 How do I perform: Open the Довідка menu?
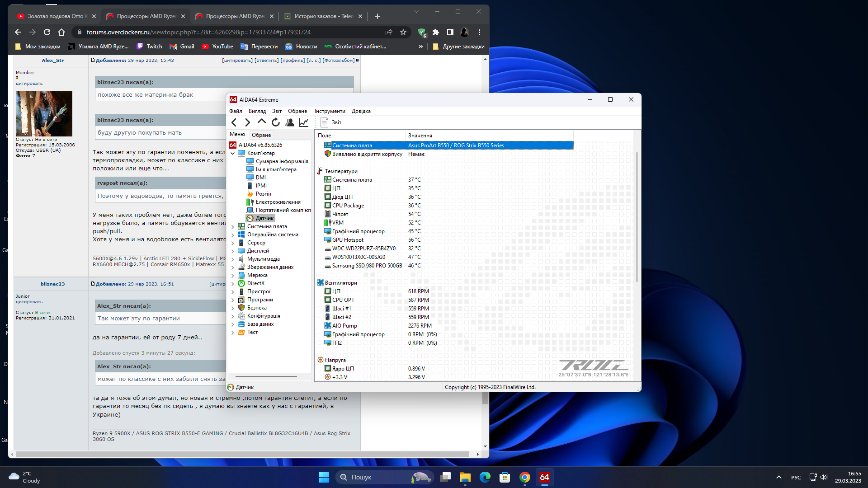(361, 111)
